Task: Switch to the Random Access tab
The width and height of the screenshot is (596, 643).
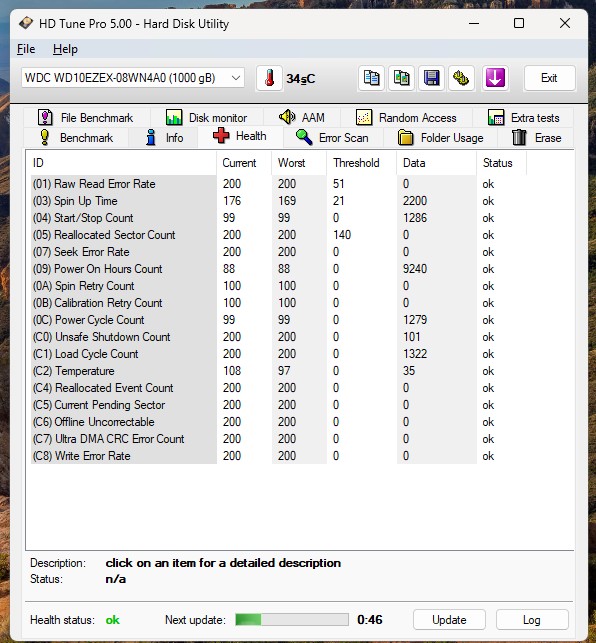Action: (x=406, y=118)
